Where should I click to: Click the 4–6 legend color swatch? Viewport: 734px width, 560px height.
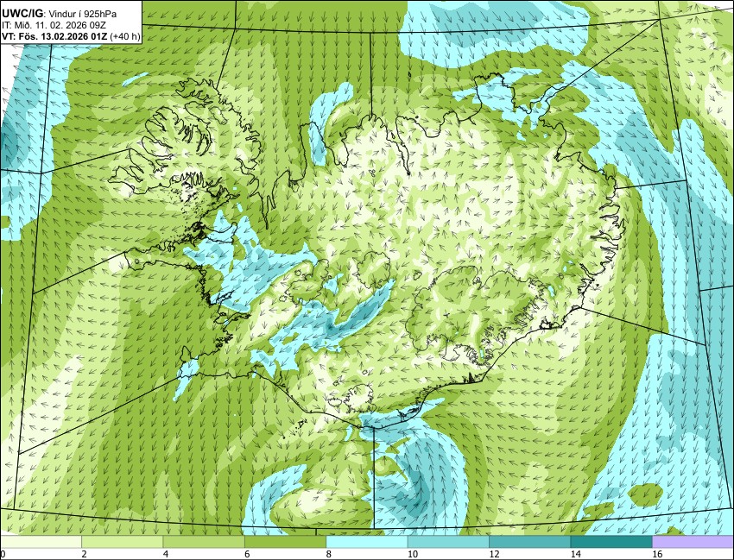tap(204, 542)
